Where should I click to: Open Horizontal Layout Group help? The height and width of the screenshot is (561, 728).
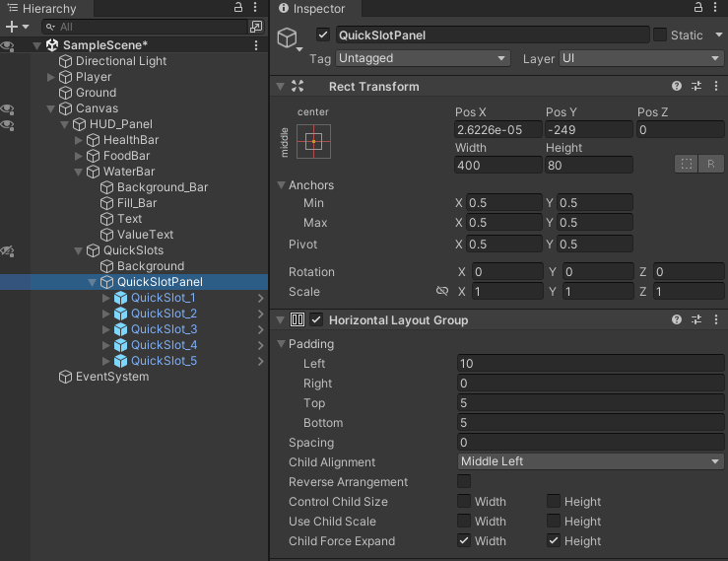677,319
